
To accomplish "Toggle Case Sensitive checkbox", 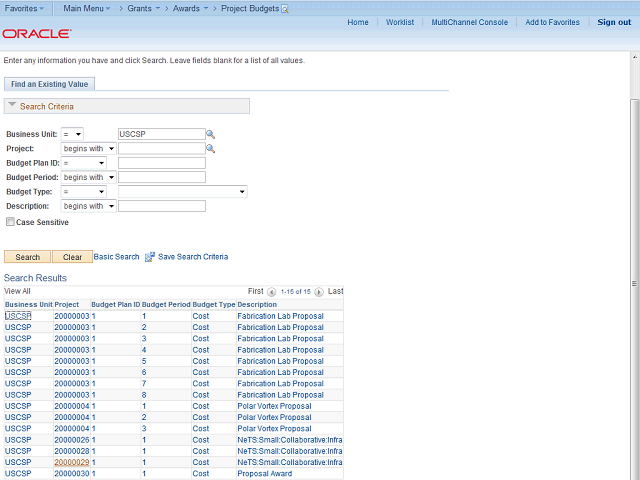I will point(10,222).
